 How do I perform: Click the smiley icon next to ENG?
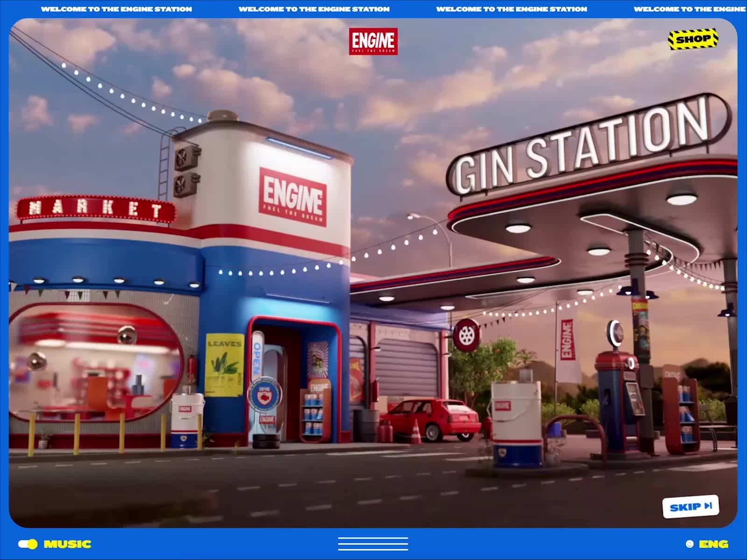pos(690,544)
